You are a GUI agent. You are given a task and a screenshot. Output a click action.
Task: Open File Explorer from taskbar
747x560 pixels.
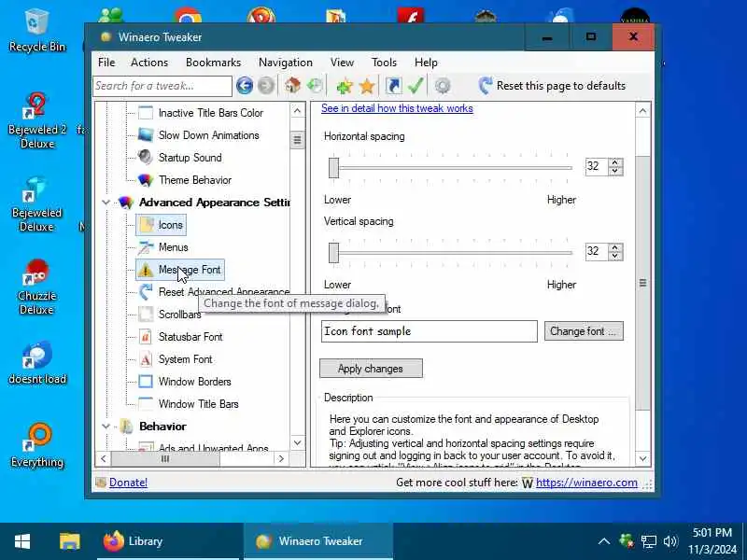pos(69,541)
